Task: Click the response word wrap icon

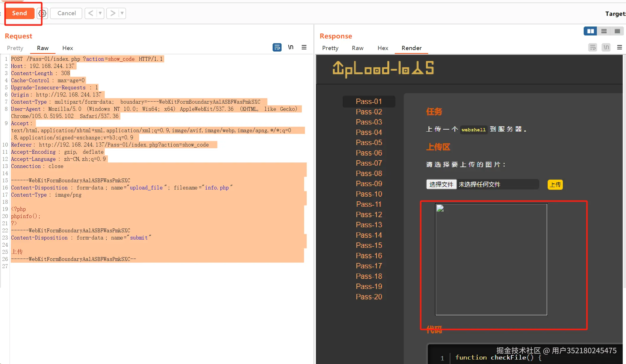Action: coord(592,47)
